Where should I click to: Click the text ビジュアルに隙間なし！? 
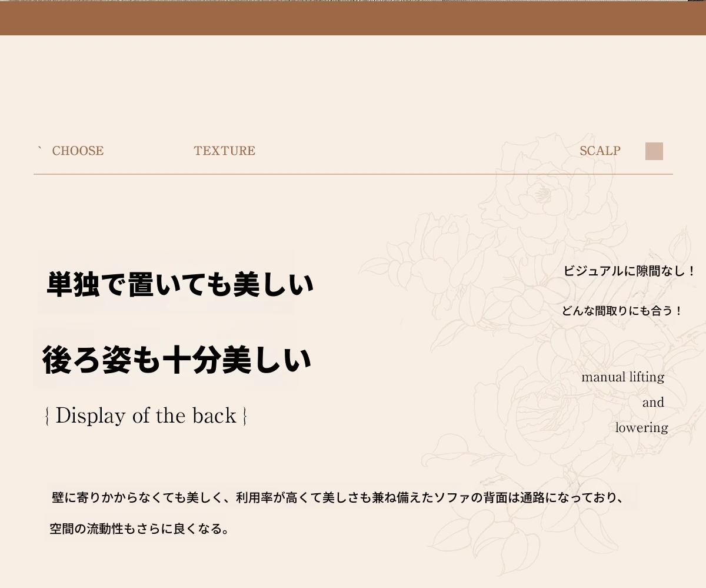(x=629, y=271)
